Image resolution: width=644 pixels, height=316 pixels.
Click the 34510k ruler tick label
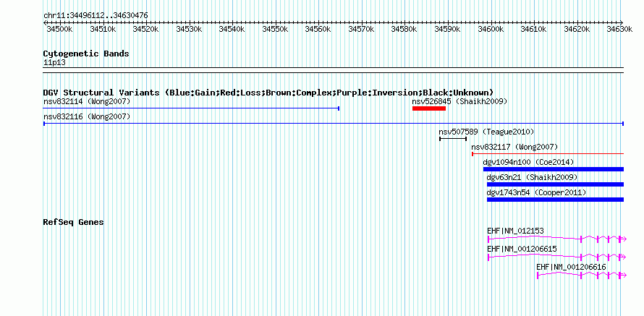(x=103, y=30)
